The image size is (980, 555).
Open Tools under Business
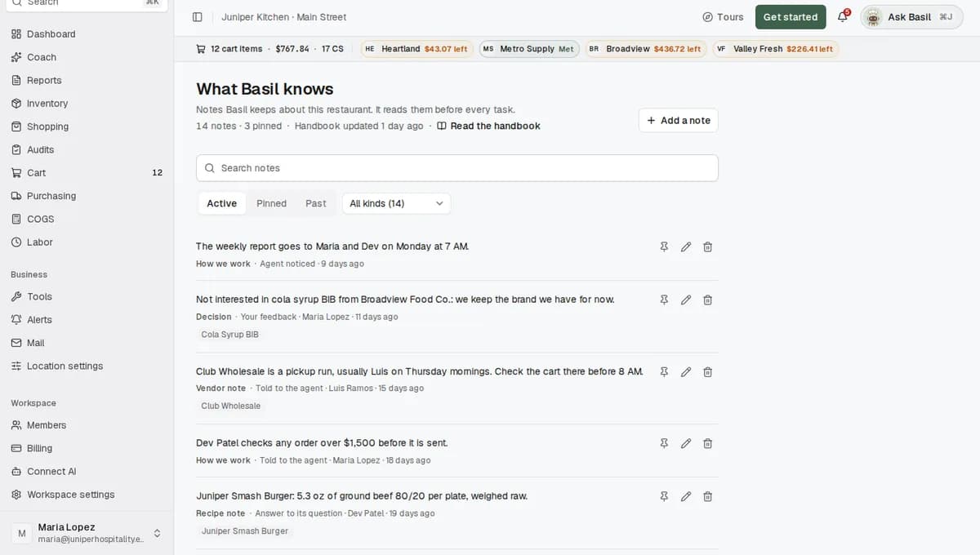point(87,297)
